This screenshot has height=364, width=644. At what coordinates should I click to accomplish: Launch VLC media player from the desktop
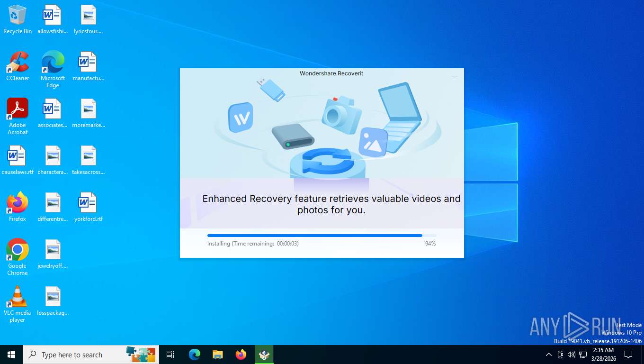pyautogui.click(x=18, y=304)
